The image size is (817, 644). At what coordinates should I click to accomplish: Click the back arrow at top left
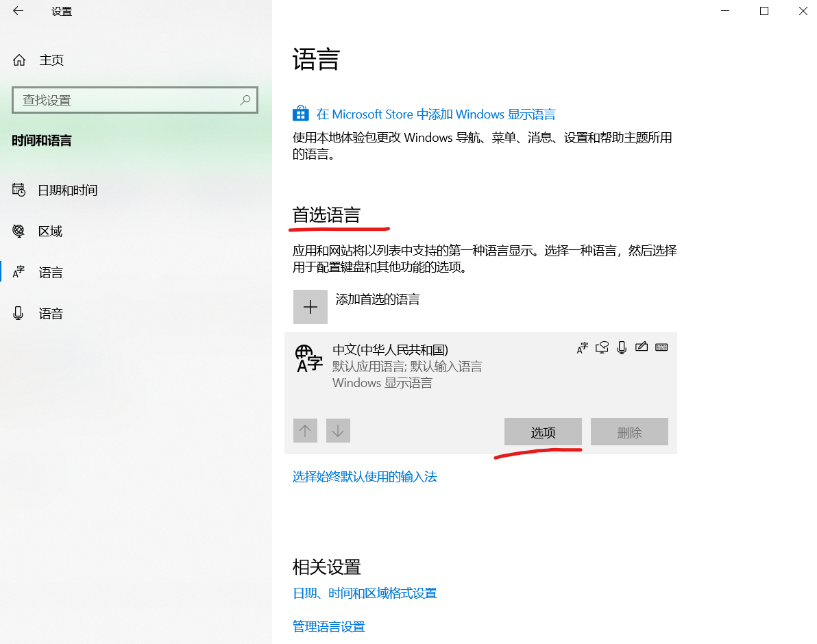(18, 11)
